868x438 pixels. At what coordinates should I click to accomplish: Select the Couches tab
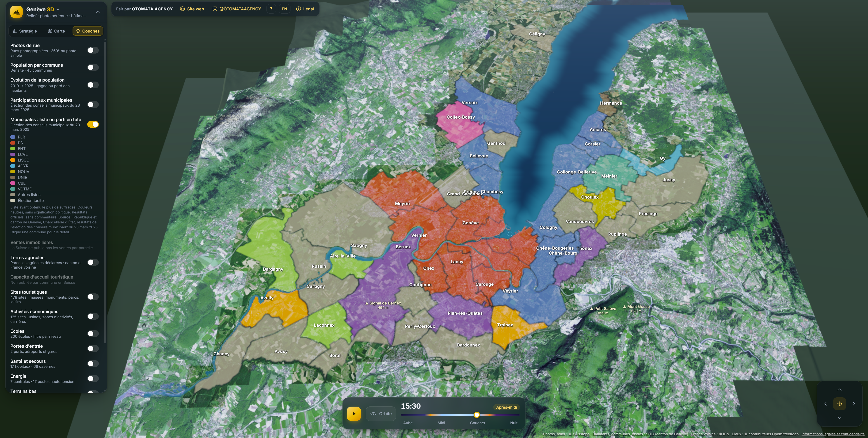(88, 31)
